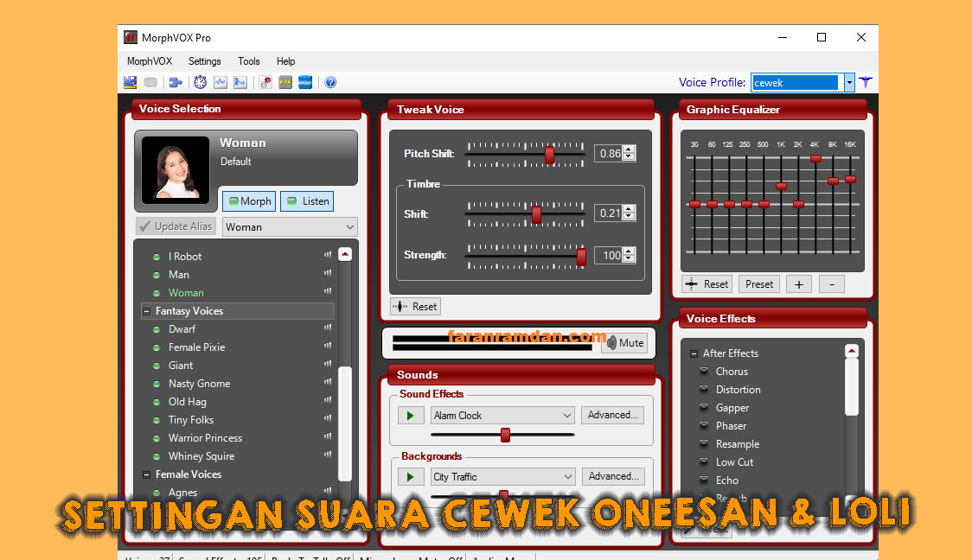Click the puzzle-piece add-on icon
Screen dimensions: 972x560
pos(176,82)
